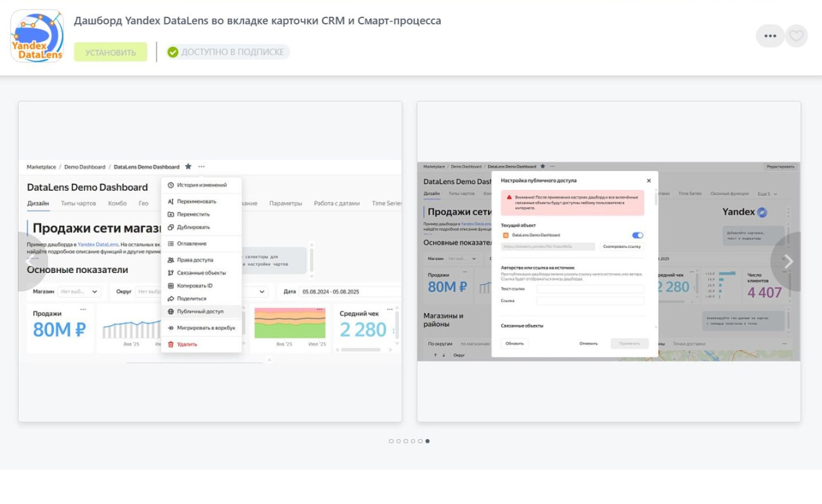Select the second carousel pagination dot
The image size is (822, 504).
click(x=398, y=441)
